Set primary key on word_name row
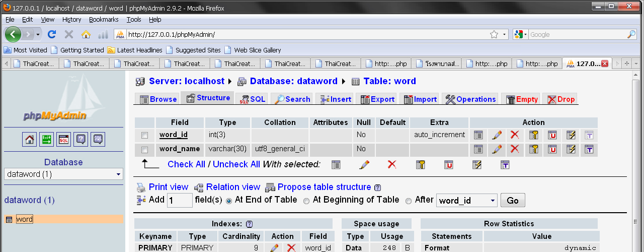 pos(534,149)
